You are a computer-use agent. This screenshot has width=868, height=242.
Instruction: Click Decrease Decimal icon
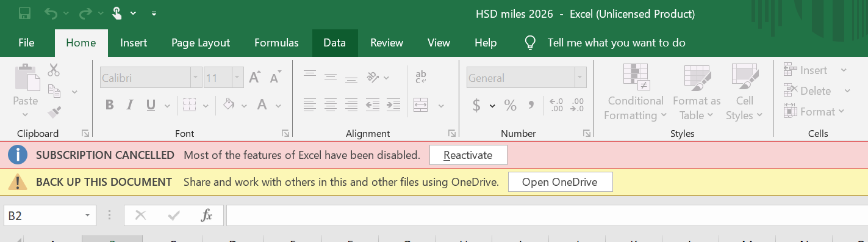point(577,105)
